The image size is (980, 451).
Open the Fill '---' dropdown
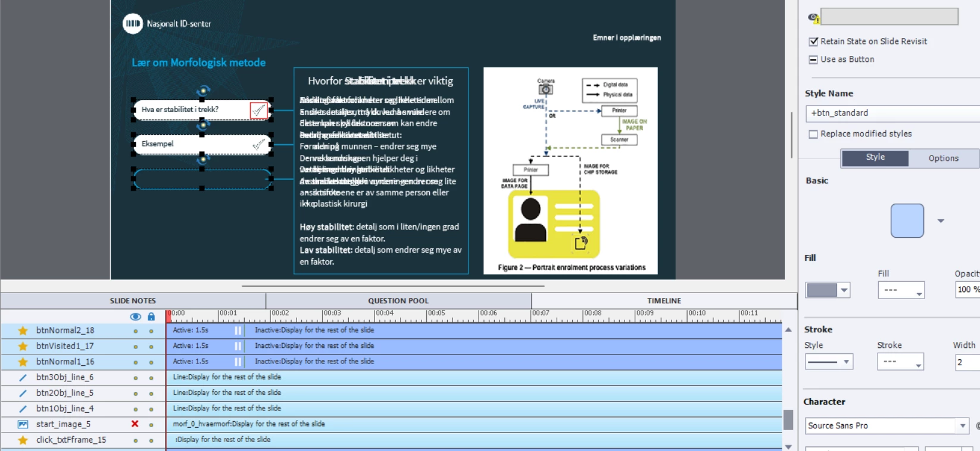pyautogui.click(x=901, y=290)
